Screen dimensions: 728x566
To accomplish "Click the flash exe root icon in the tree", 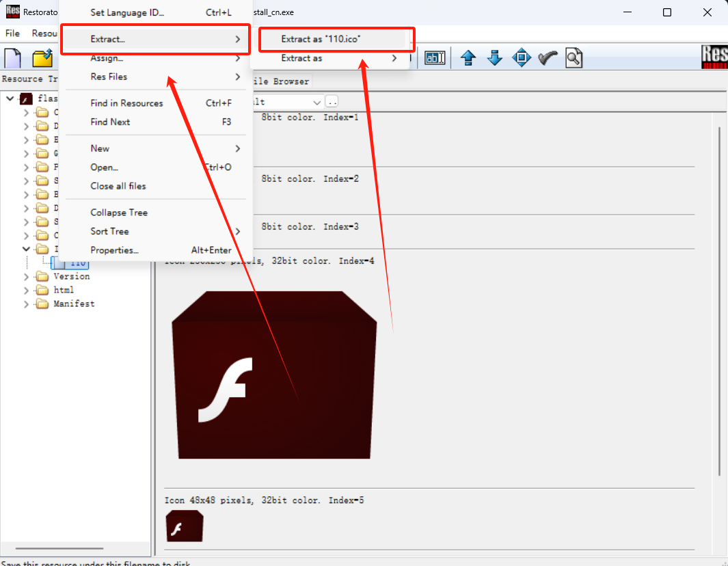I will tap(26, 98).
